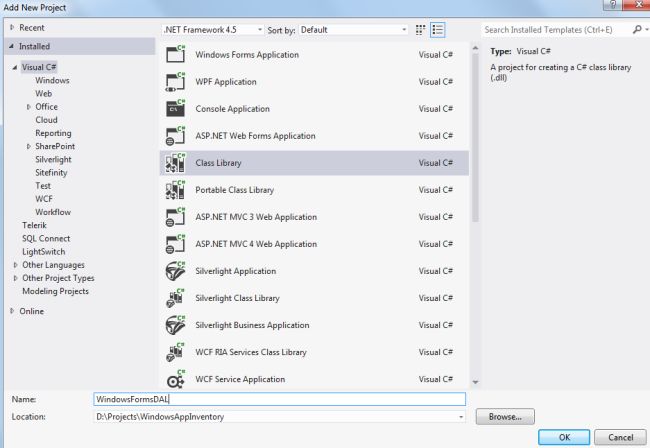Expand the Other Project Types node

coord(15,278)
